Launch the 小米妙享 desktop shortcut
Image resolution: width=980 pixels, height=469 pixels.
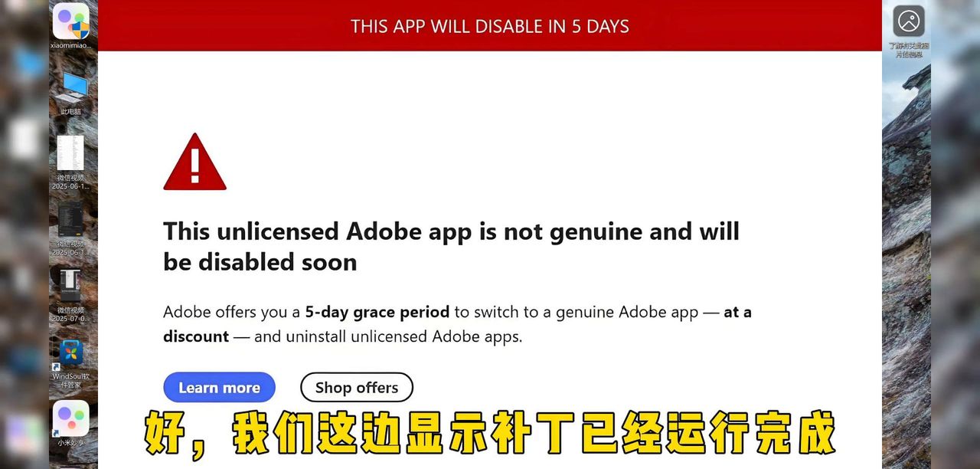[x=71, y=418]
